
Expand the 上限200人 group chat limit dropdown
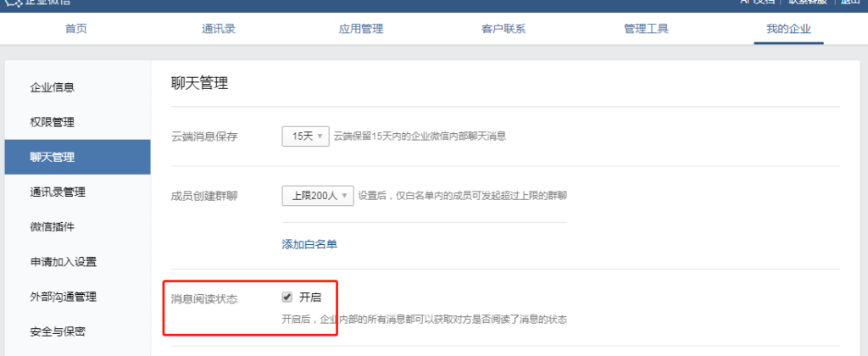pos(318,196)
